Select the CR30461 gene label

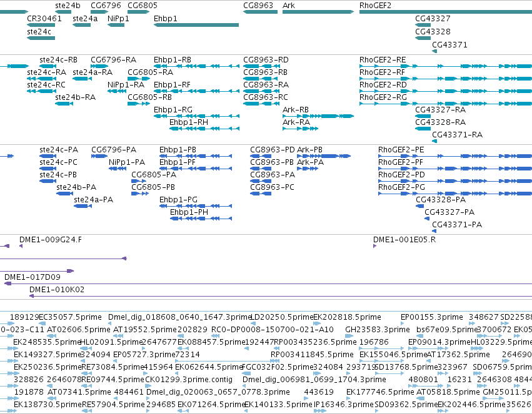[x=44, y=18]
